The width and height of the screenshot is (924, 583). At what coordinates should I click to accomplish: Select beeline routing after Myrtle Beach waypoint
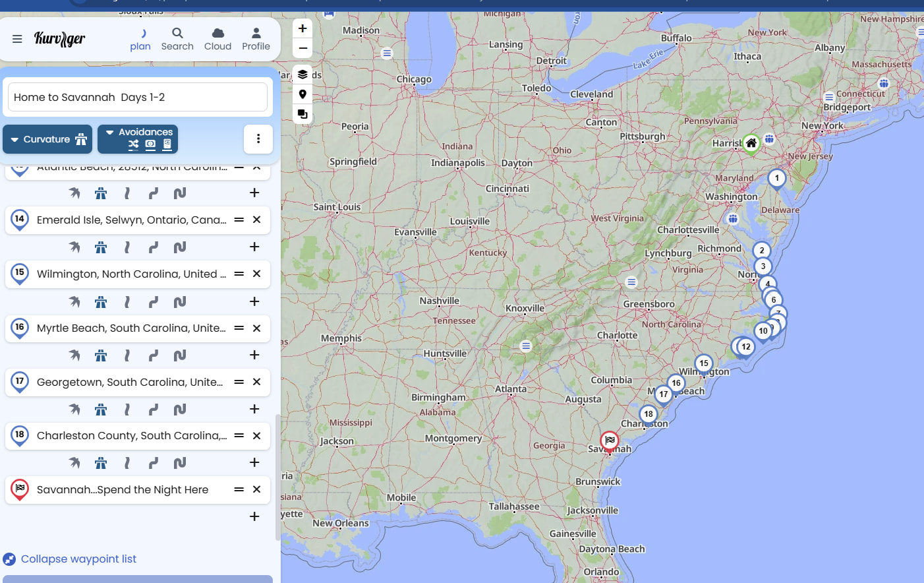point(74,355)
